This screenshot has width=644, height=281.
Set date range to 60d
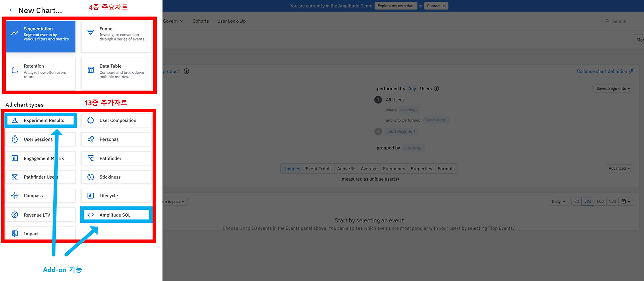(600, 201)
